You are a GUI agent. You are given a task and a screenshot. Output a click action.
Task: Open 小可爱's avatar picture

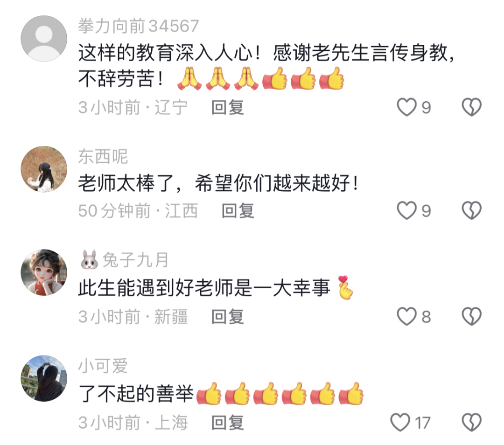click(44, 378)
